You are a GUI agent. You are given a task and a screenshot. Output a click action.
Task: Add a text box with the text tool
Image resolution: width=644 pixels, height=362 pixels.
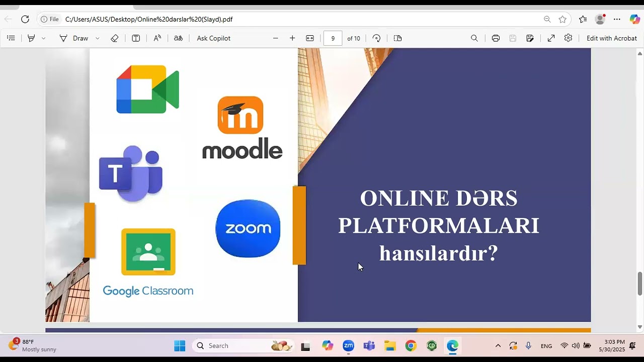(136, 38)
